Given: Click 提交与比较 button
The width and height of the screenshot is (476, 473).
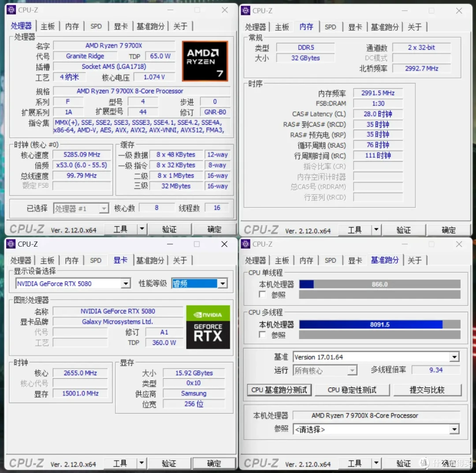Looking at the screenshot, I should [428, 390].
